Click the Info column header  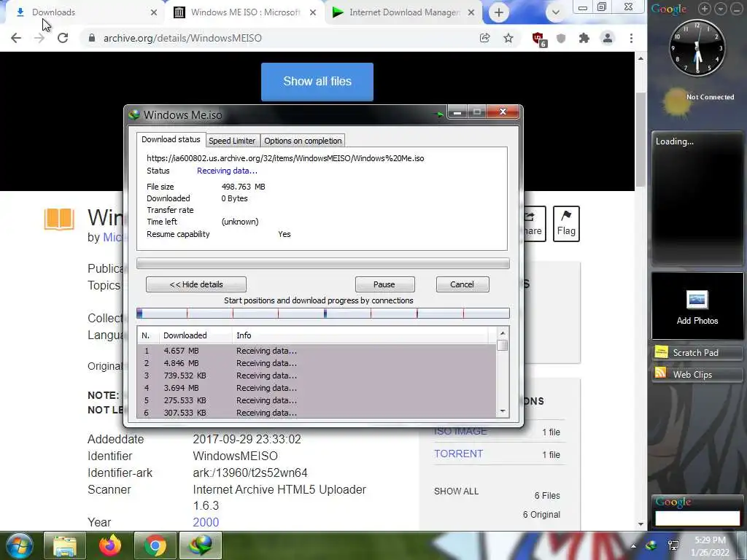pos(360,335)
